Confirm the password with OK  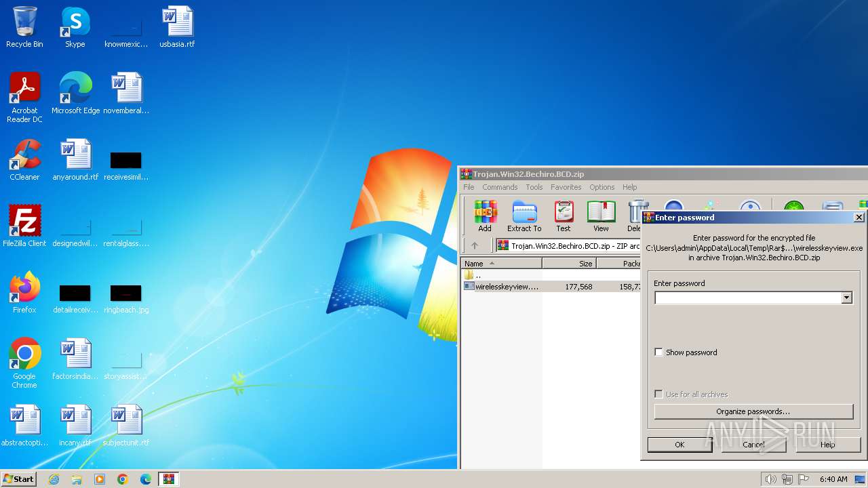pos(679,445)
